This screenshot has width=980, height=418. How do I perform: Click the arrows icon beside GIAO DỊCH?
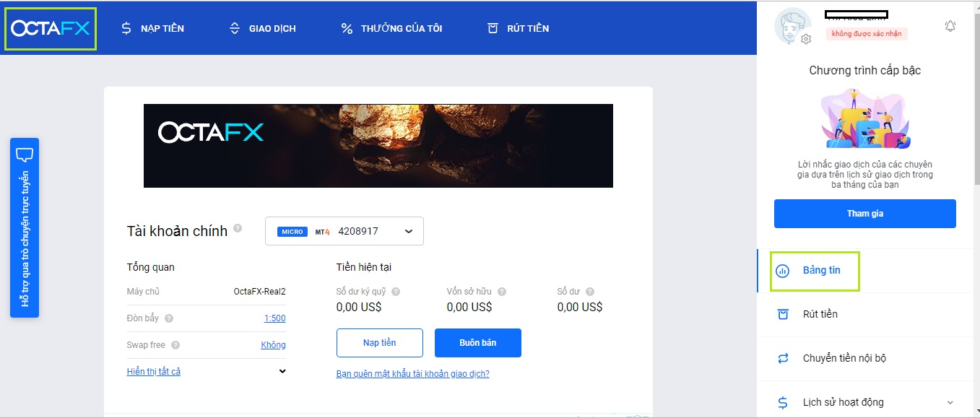[235, 29]
